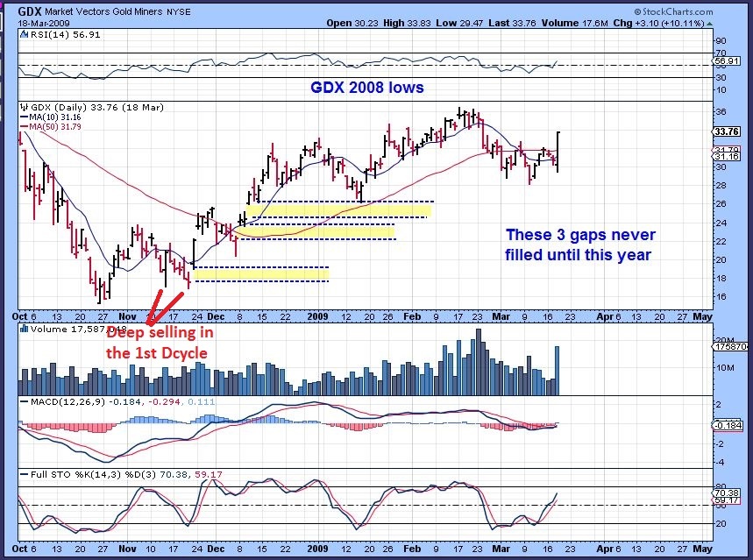
Task: Click the 31.79 MA(50) tag on right axis
Action: [x=727, y=151]
